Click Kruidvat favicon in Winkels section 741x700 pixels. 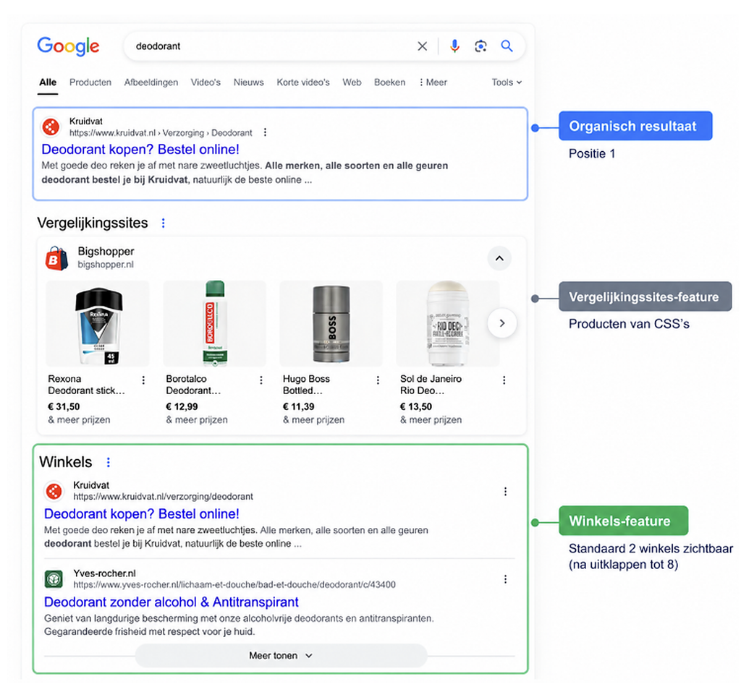[x=54, y=491]
